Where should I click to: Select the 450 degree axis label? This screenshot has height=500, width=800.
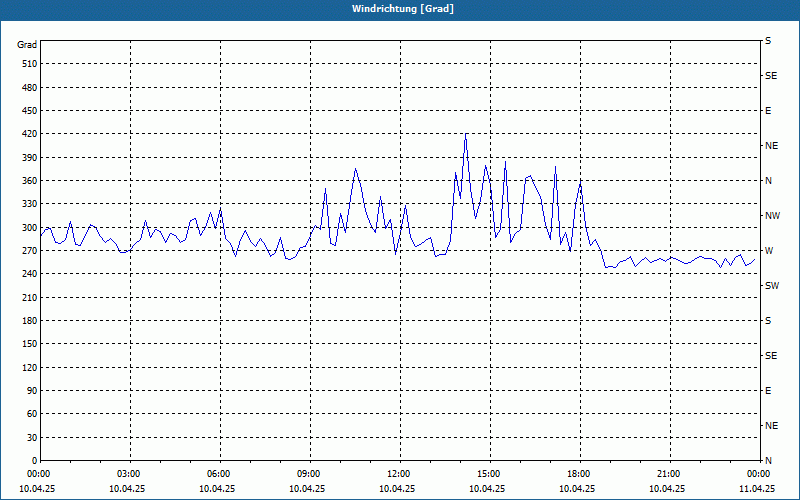(x=30, y=111)
